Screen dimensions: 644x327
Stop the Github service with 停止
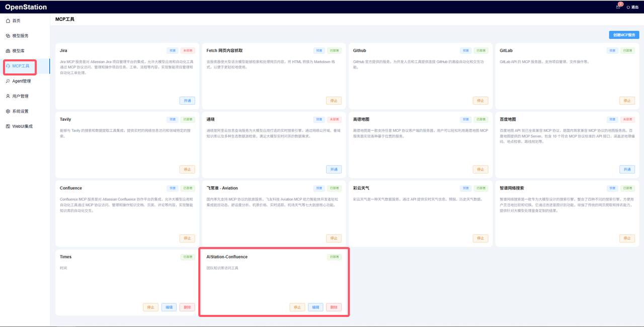coord(480,100)
